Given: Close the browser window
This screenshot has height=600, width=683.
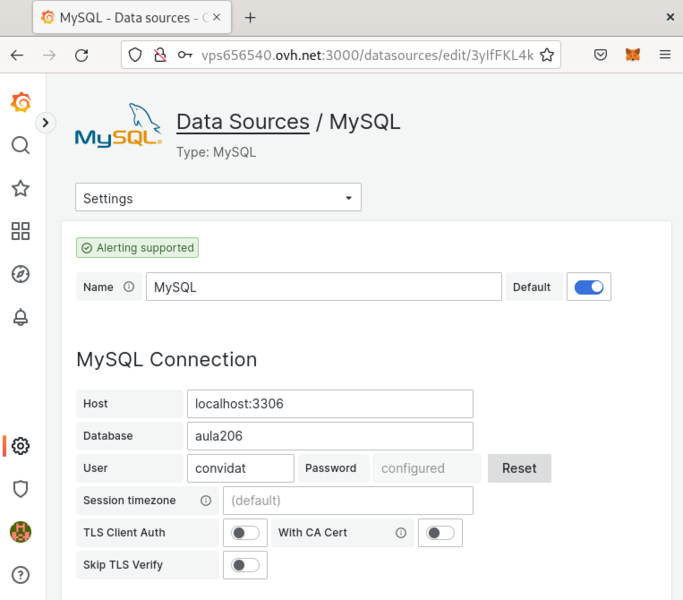Looking at the screenshot, I should click(670, 17).
